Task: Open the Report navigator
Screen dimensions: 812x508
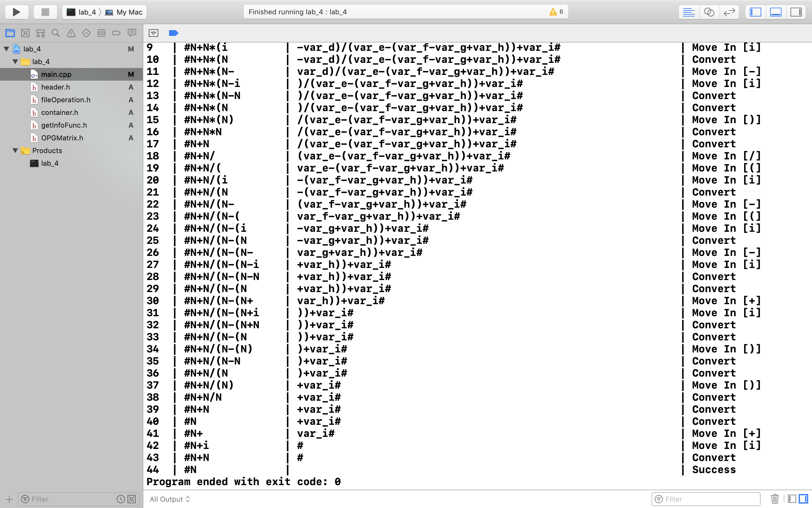Action: click(x=132, y=33)
